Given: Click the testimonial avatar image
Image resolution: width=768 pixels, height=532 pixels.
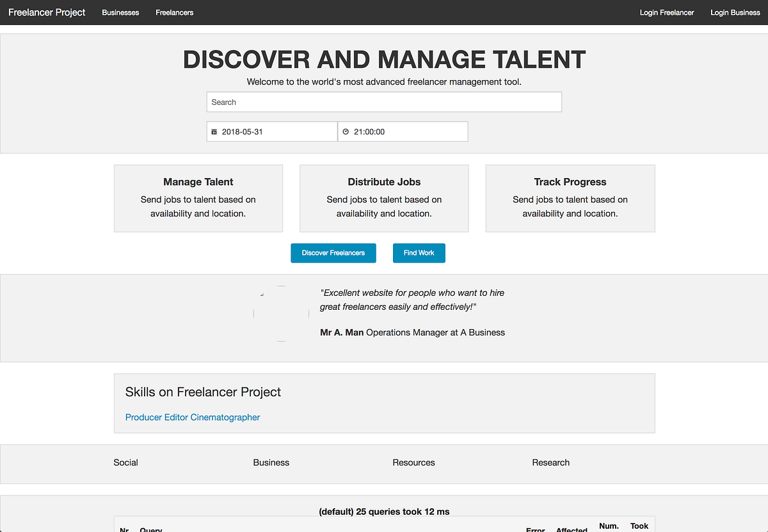Looking at the screenshot, I should pyautogui.click(x=282, y=314).
